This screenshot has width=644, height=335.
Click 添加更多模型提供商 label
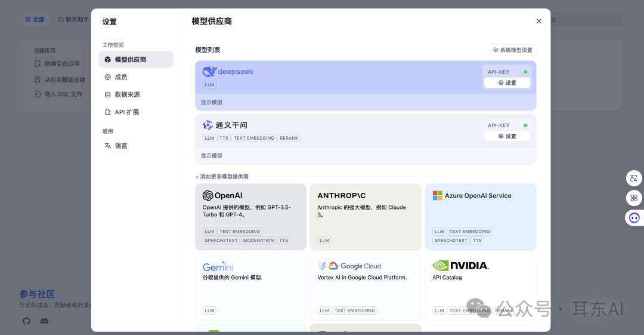pyautogui.click(x=222, y=177)
